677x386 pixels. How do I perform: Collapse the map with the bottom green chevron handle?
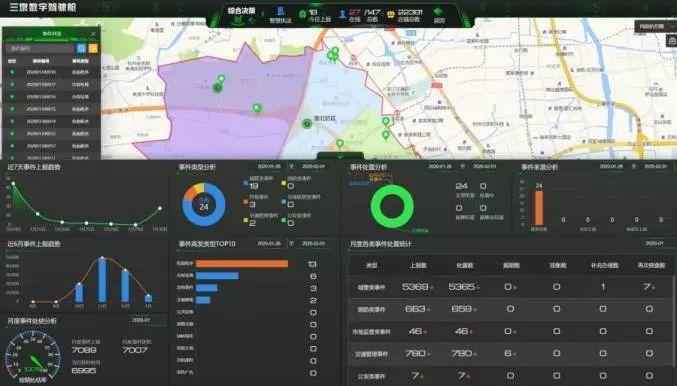pos(340,156)
